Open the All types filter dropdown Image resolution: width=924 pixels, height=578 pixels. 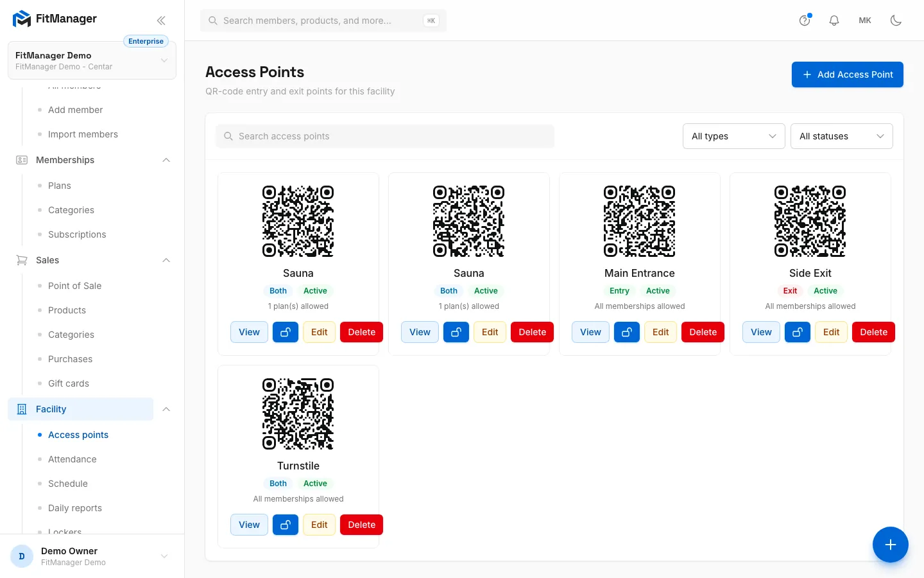[x=734, y=136]
